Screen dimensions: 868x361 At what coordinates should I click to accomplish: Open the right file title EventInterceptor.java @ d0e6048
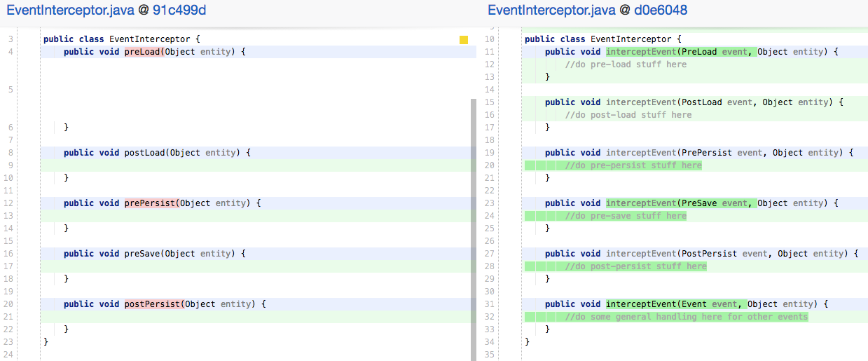(x=587, y=10)
